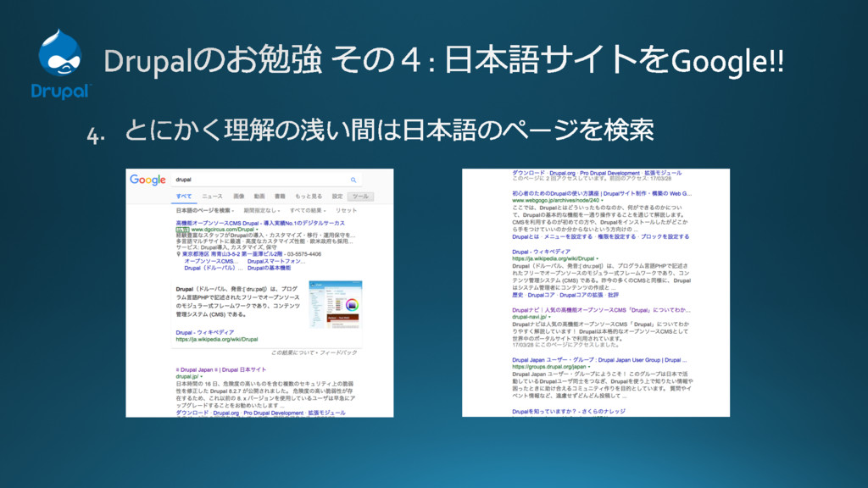Click Drupal.org sitelink in left screenshot

point(225,413)
